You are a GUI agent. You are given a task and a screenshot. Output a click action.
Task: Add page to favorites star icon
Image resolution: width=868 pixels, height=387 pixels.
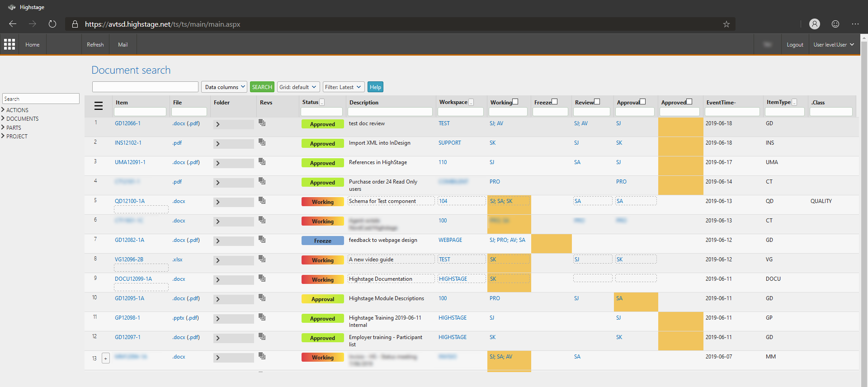[x=726, y=24]
